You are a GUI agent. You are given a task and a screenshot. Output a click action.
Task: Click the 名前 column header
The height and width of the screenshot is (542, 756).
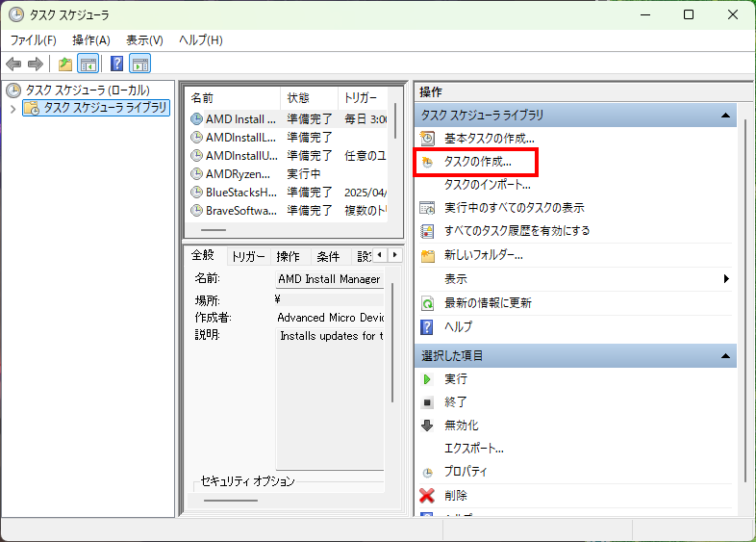(231, 98)
